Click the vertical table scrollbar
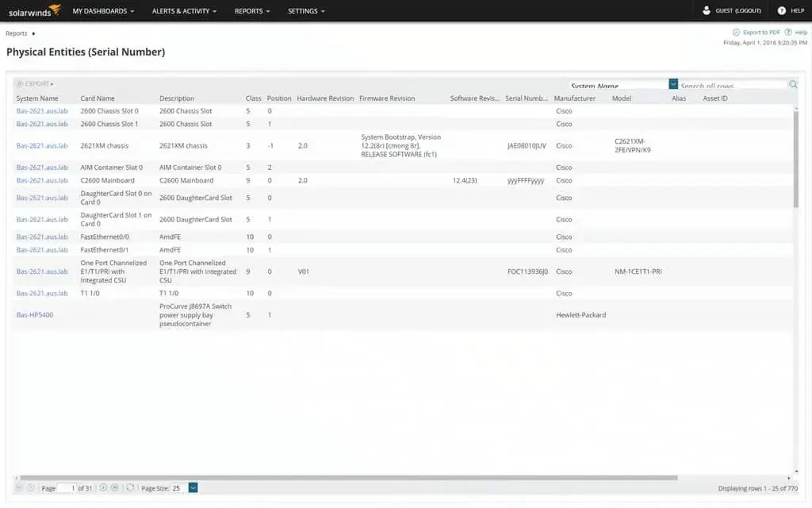812x508 pixels. (796, 158)
